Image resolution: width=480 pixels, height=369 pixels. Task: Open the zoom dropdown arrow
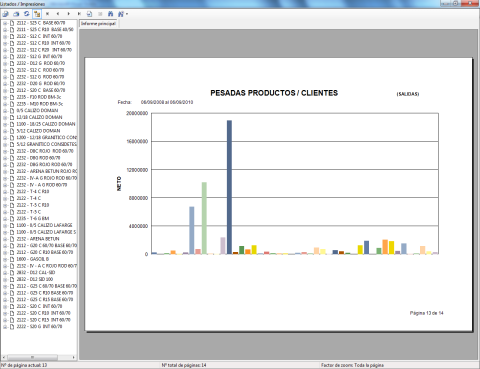[x=127, y=14]
